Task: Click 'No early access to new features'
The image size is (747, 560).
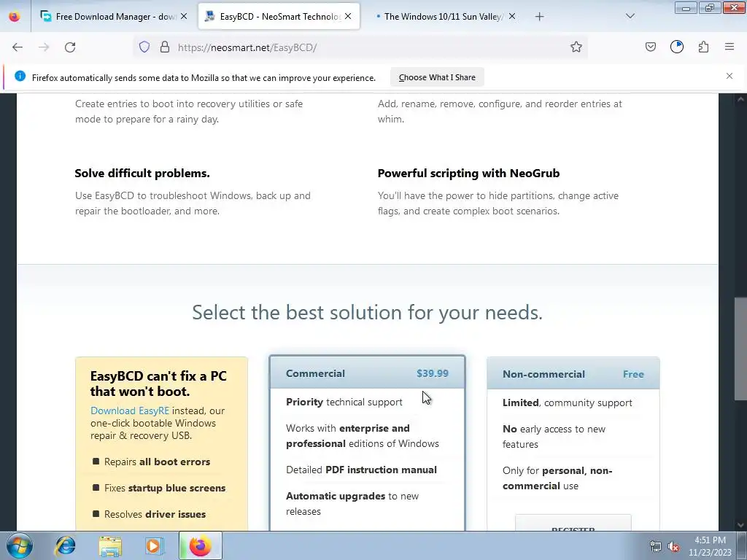Action: 554,437
